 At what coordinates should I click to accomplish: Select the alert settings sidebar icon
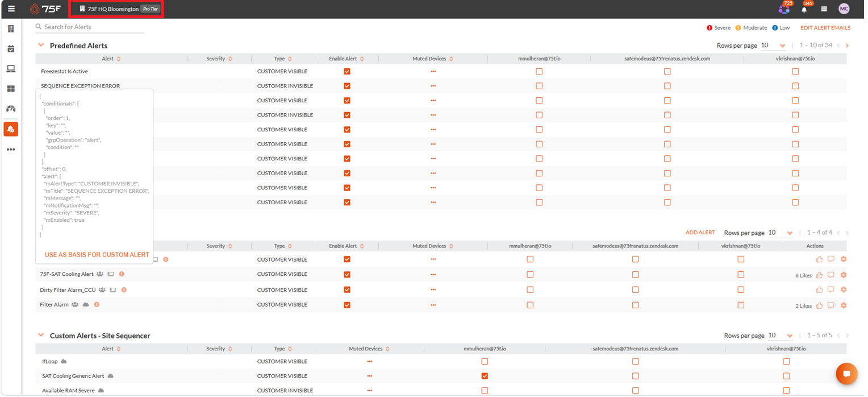point(11,129)
